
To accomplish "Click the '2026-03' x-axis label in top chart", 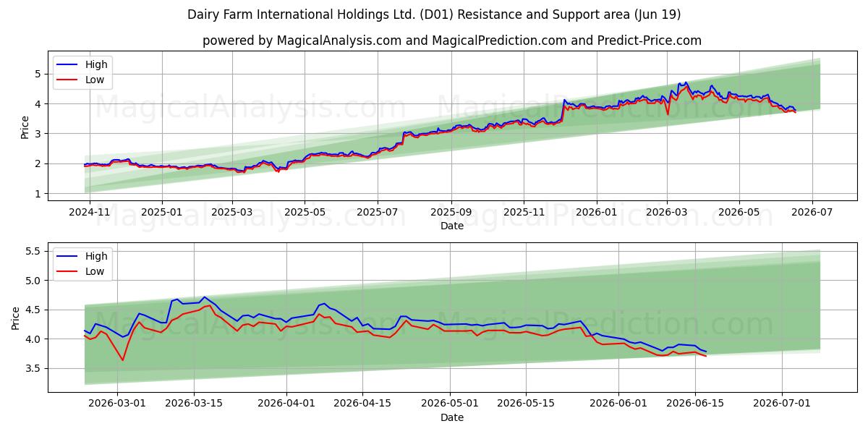I will 666,213.
